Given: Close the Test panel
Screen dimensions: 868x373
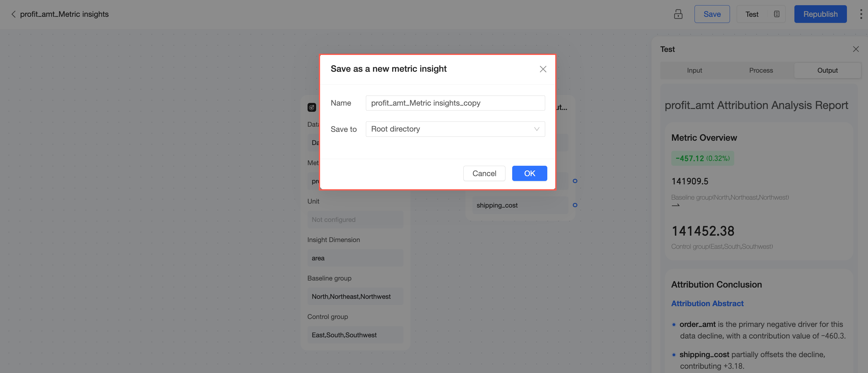Looking at the screenshot, I should coord(855,49).
